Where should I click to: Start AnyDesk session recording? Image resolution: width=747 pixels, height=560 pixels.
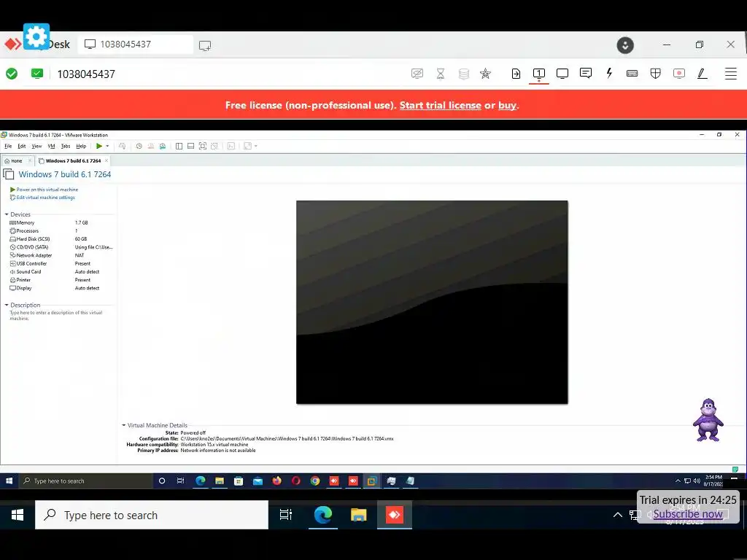tap(679, 74)
